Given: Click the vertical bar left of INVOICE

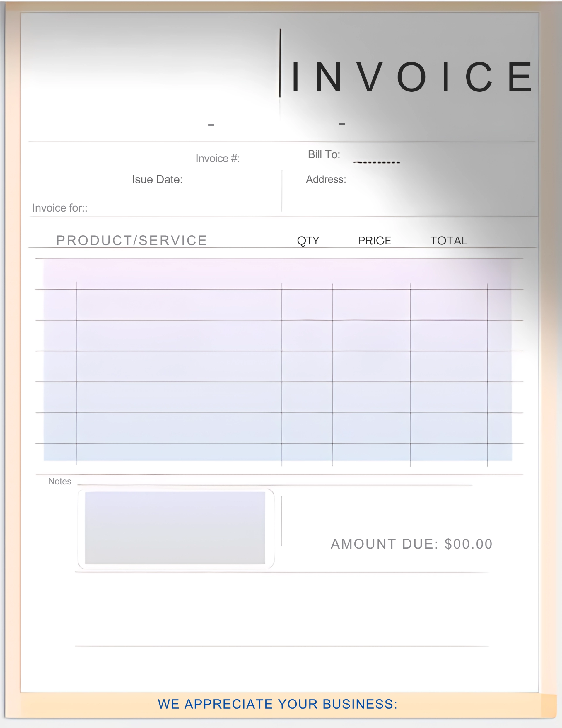Looking at the screenshot, I should click(280, 63).
